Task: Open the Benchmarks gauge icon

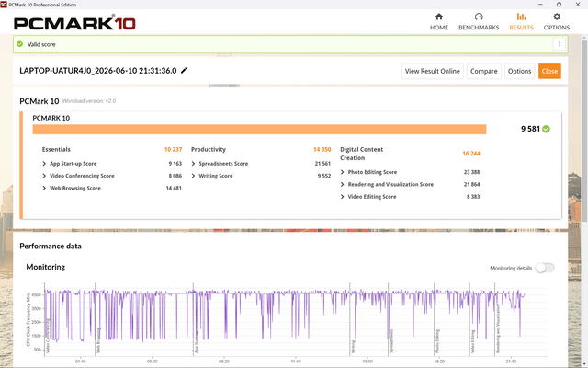Action: pos(479,17)
